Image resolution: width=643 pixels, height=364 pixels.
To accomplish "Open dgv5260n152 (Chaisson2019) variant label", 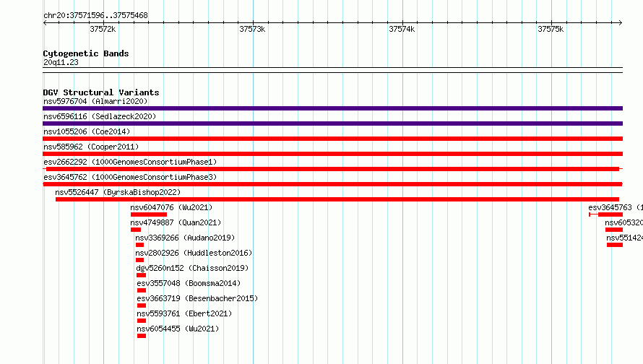I will 192,268.
